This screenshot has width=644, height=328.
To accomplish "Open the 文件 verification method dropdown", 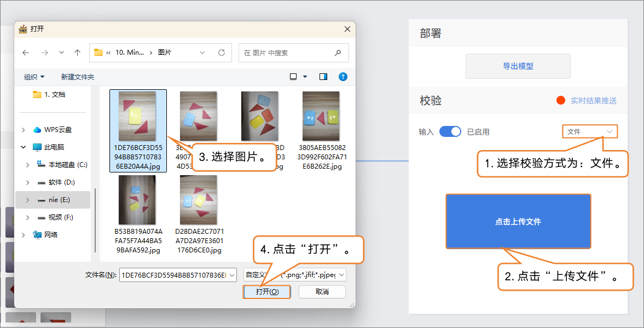I will [x=589, y=131].
